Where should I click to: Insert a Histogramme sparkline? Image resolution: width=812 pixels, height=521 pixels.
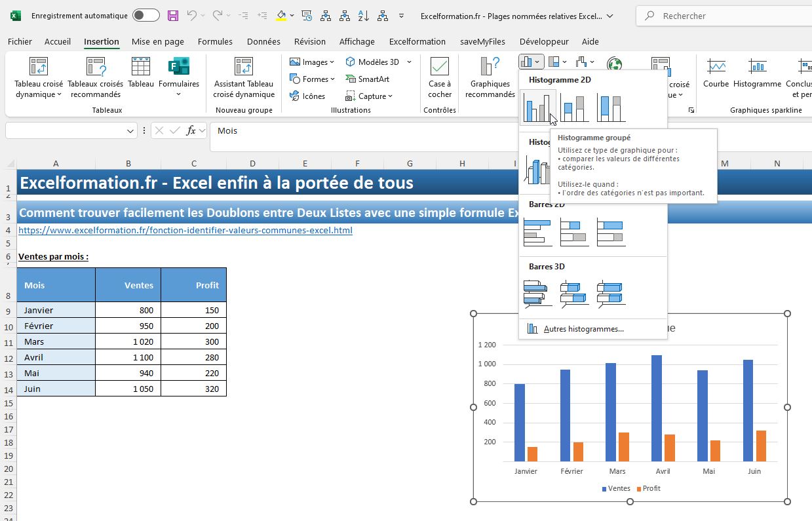click(757, 73)
